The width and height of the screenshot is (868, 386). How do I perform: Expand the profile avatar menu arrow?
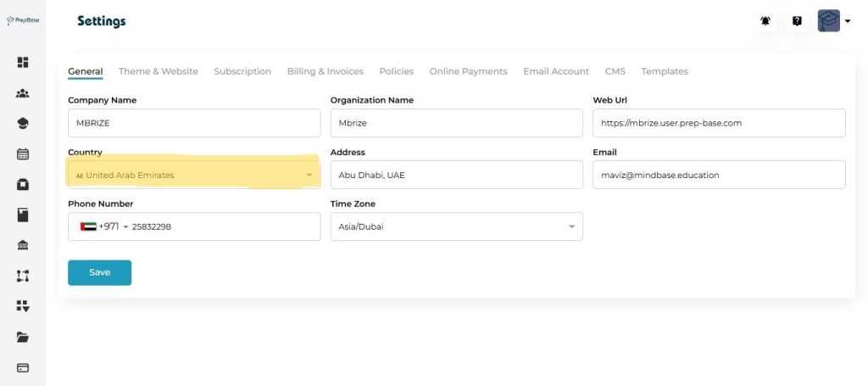pos(847,22)
